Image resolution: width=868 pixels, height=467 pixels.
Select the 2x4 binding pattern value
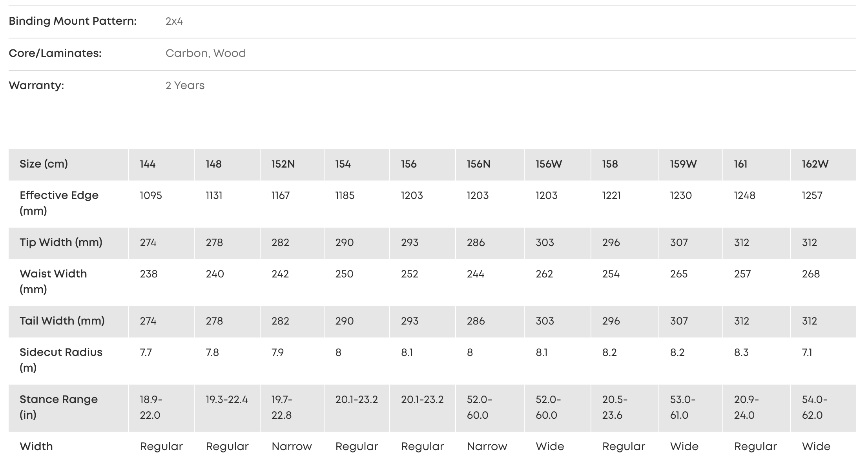[174, 21]
